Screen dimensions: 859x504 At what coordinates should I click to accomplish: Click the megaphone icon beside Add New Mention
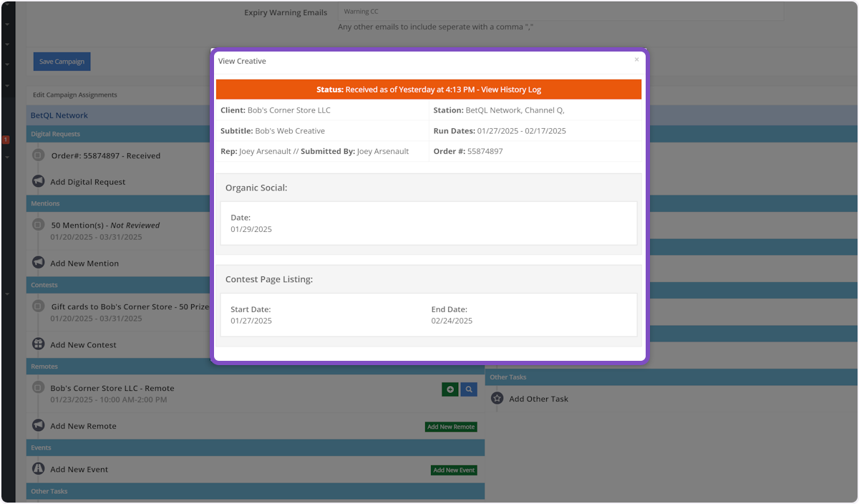click(x=39, y=263)
